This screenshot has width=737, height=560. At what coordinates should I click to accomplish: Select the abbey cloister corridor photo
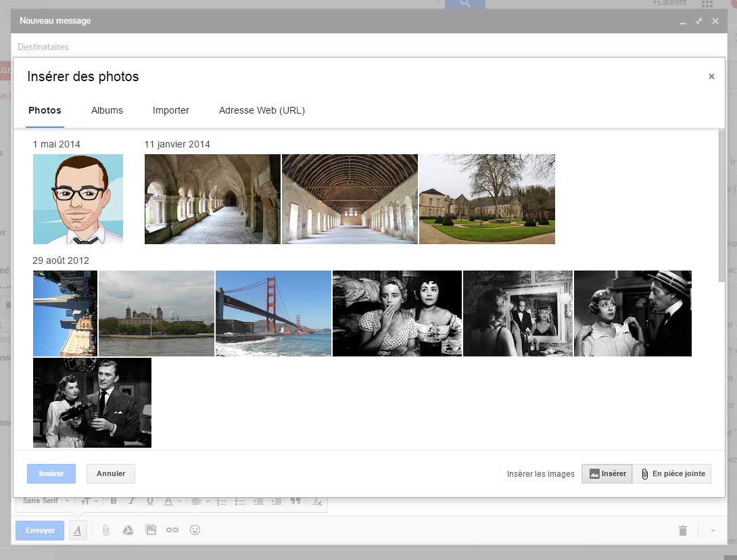click(212, 199)
